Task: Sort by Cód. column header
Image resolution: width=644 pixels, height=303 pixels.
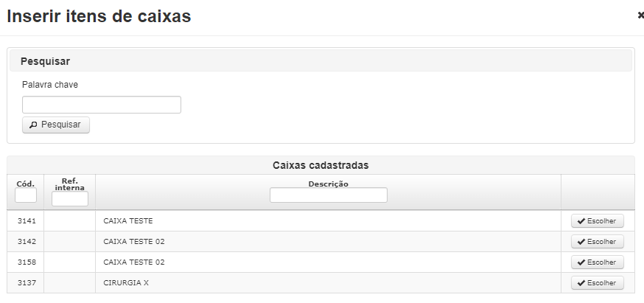Action: (26, 184)
